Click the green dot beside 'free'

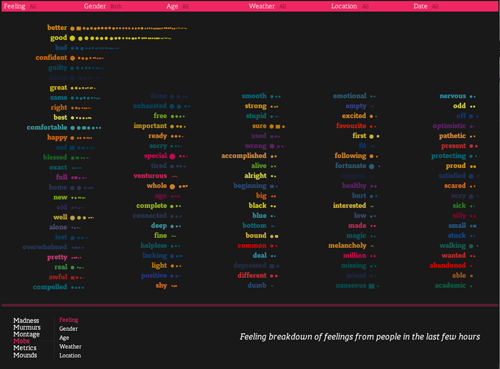tap(172, 116)
